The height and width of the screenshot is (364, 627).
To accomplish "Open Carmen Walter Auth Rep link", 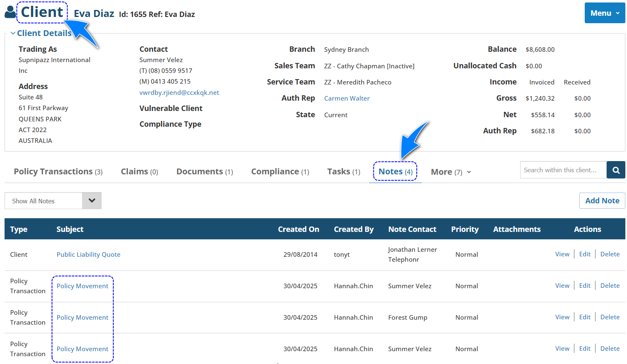I will (346, 99).
